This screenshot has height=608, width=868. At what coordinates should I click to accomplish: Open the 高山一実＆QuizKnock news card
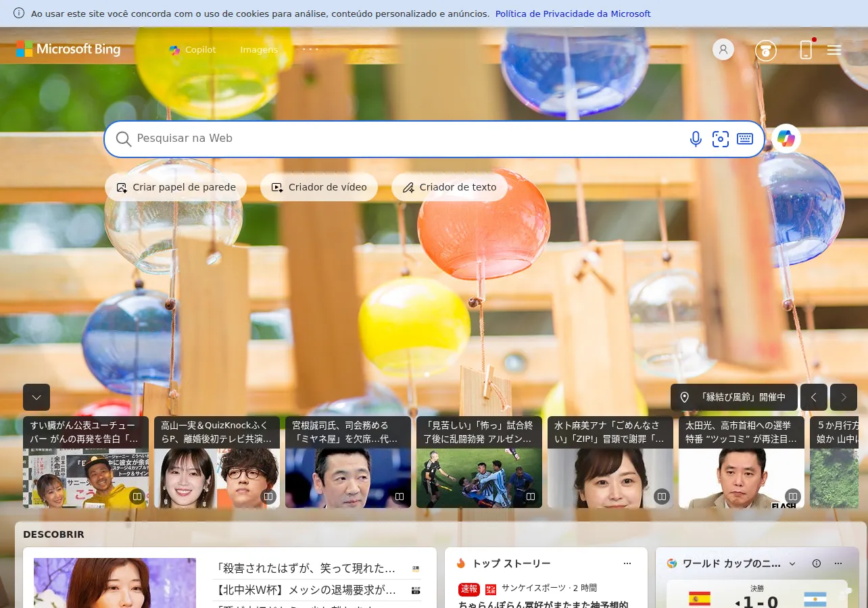point(217,462)
